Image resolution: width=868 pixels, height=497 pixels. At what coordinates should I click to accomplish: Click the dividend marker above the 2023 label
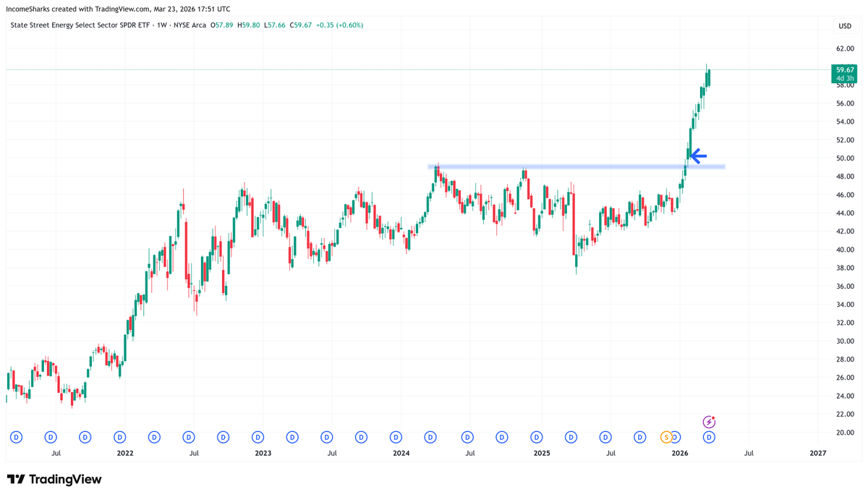(x=258, y=437)
